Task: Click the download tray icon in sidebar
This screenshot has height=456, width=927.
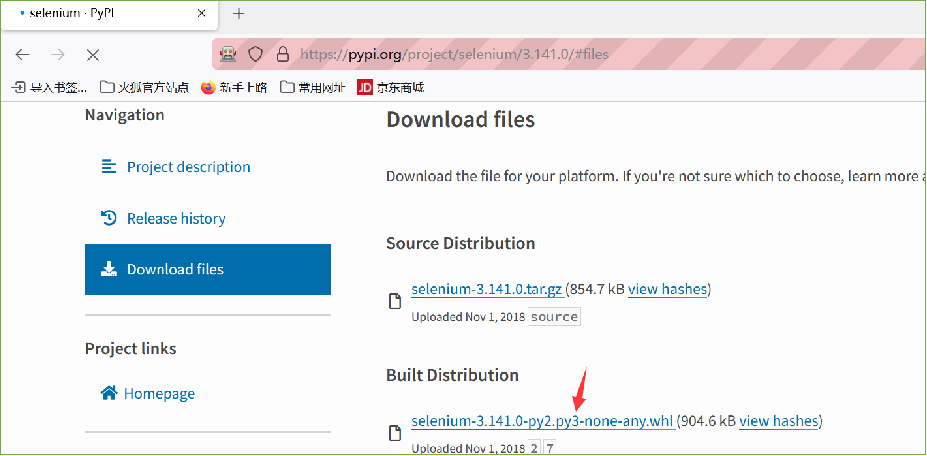Action: [109, 270]
